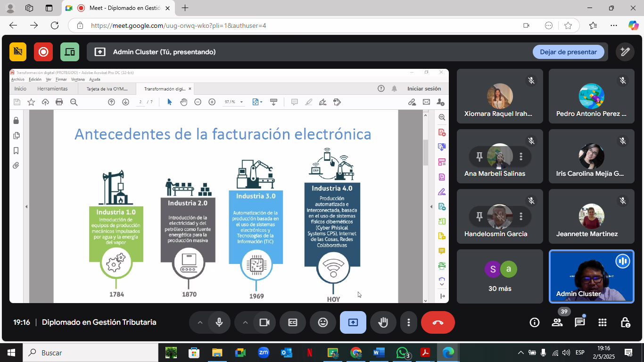Image resolution: width=644 pixels, height=362 pixels.
Task: Toggle closed captions button
Action: pos(293,322)
